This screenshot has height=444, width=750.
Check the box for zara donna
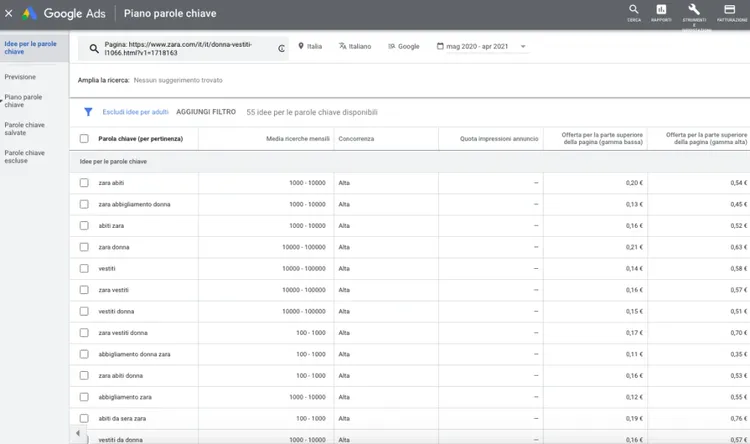pyautogui.click(x=84, y=247)
